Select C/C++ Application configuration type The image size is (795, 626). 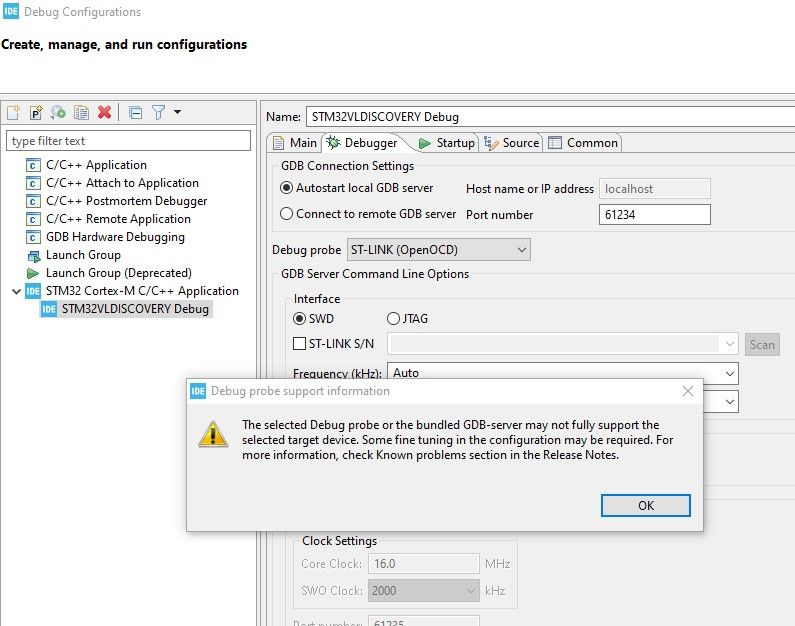coord(96,165)
